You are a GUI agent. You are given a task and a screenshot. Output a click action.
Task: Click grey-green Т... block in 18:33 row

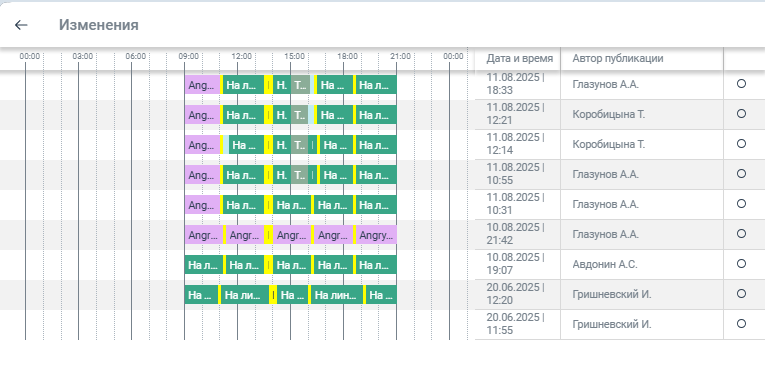(x=300, y=84)
